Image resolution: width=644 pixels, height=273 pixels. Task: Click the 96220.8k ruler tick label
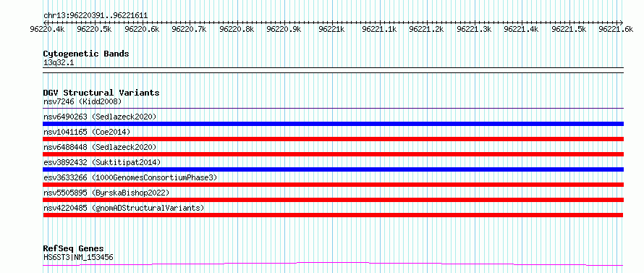coord(237,29)
